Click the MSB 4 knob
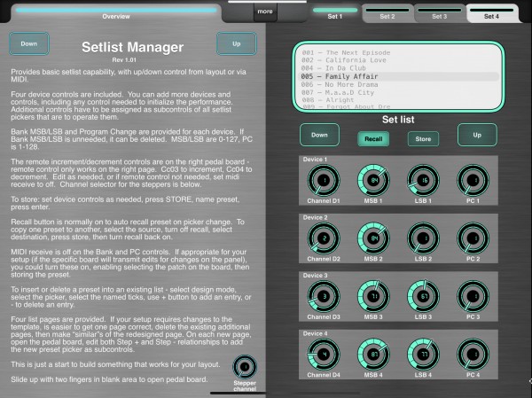This screenshot has height=398, width=532. point(373,355)
